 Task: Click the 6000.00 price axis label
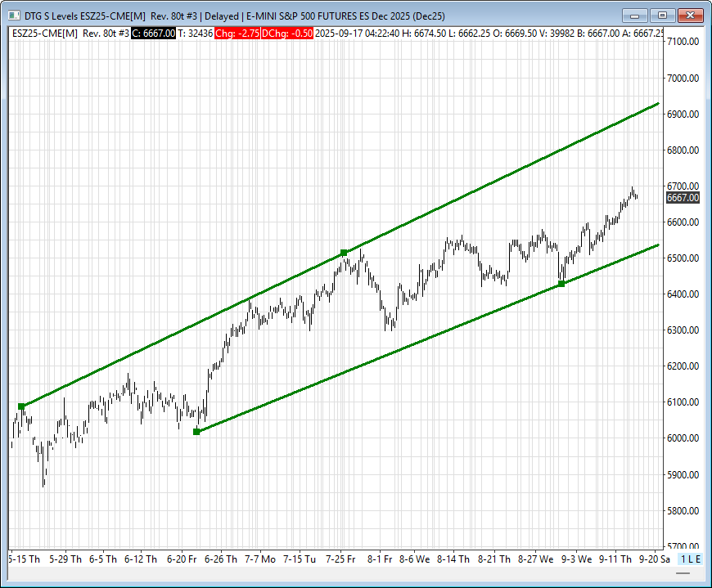coord(683,438)
